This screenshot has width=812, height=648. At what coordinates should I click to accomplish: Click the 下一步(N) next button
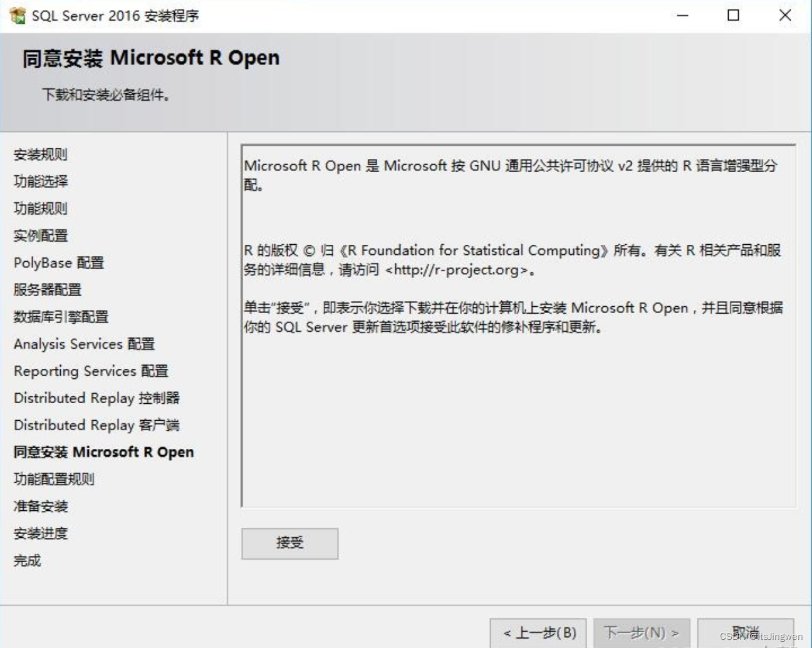[642, 633]
